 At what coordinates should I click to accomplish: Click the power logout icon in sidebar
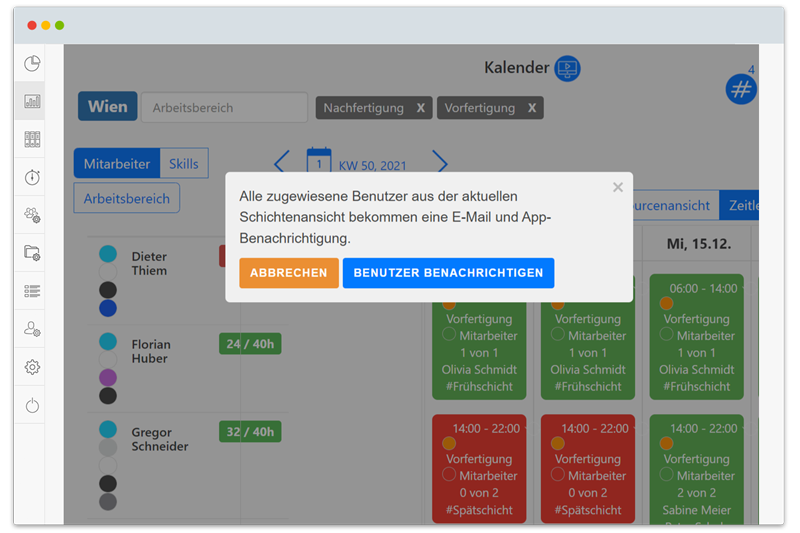tap(32, 405)
